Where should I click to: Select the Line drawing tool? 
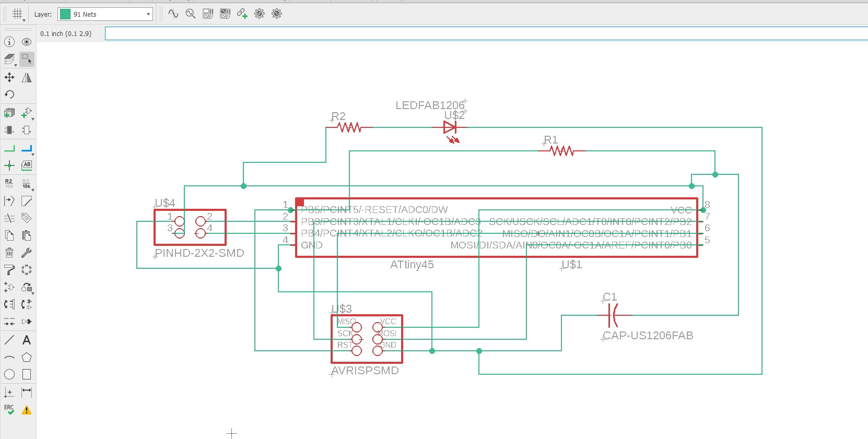(9, 340)
